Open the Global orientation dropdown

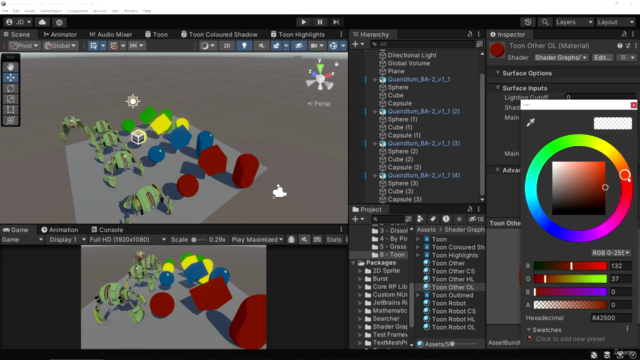coord(60,46)
